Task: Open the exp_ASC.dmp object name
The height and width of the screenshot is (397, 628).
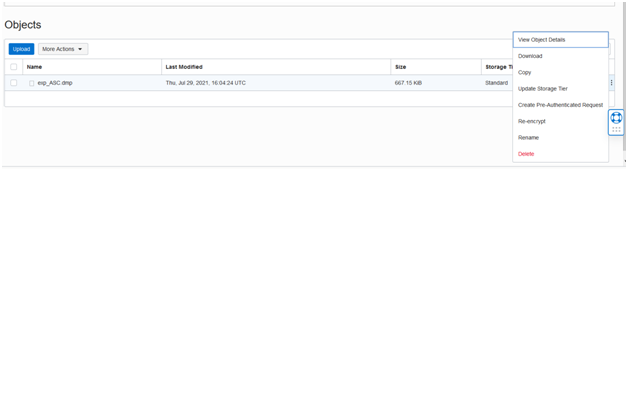Action: pyautogui.click(x=55, y=83)
